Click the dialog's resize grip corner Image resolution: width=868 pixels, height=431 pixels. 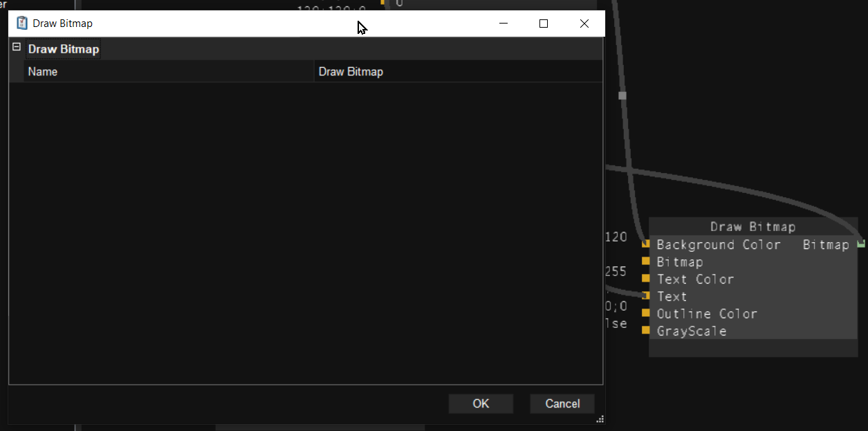[600, 419]
